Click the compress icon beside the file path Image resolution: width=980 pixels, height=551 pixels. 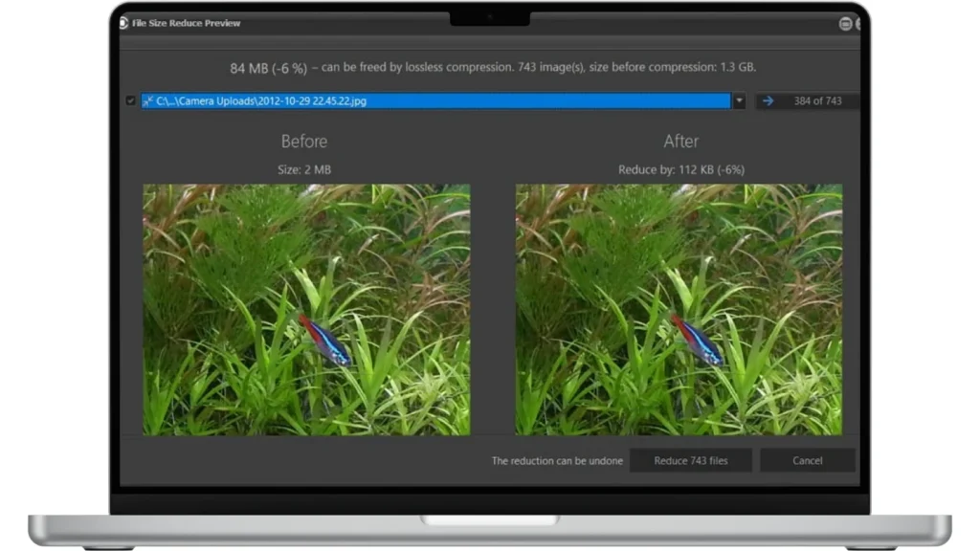tap(148, 101)
